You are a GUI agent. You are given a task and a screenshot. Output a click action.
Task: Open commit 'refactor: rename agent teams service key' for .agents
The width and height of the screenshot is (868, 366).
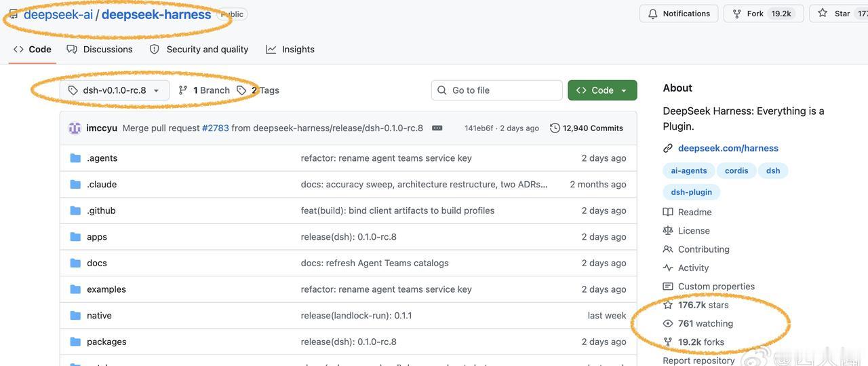386,158
